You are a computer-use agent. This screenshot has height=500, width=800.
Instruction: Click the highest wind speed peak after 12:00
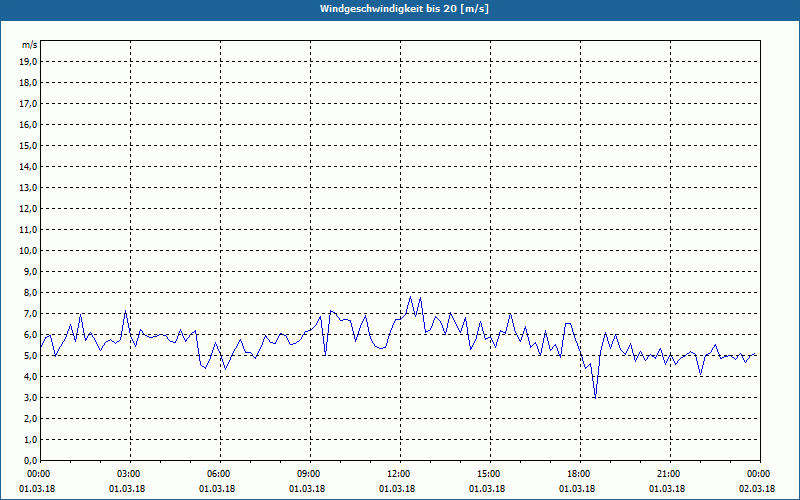[410, 296]
